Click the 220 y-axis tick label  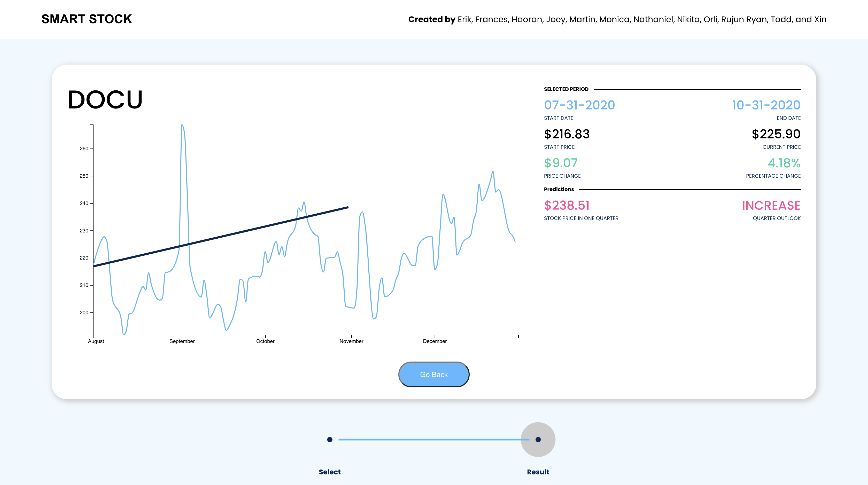84,258
